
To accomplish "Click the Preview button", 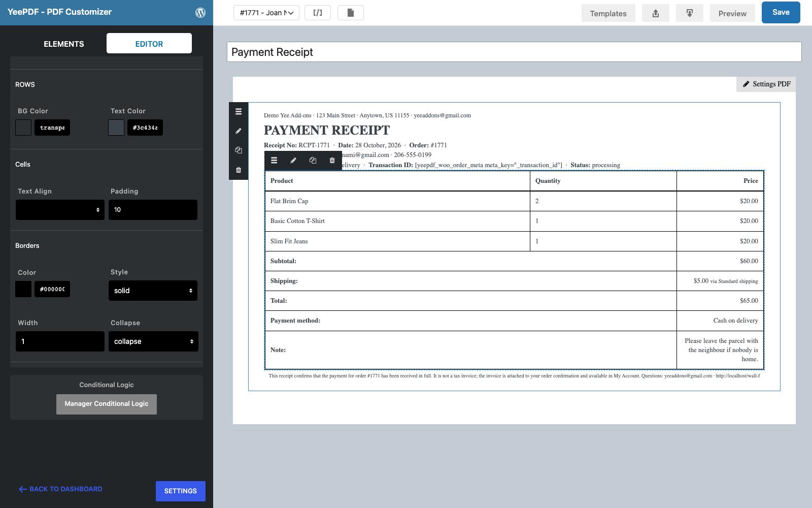I will [x=732, y=13].
